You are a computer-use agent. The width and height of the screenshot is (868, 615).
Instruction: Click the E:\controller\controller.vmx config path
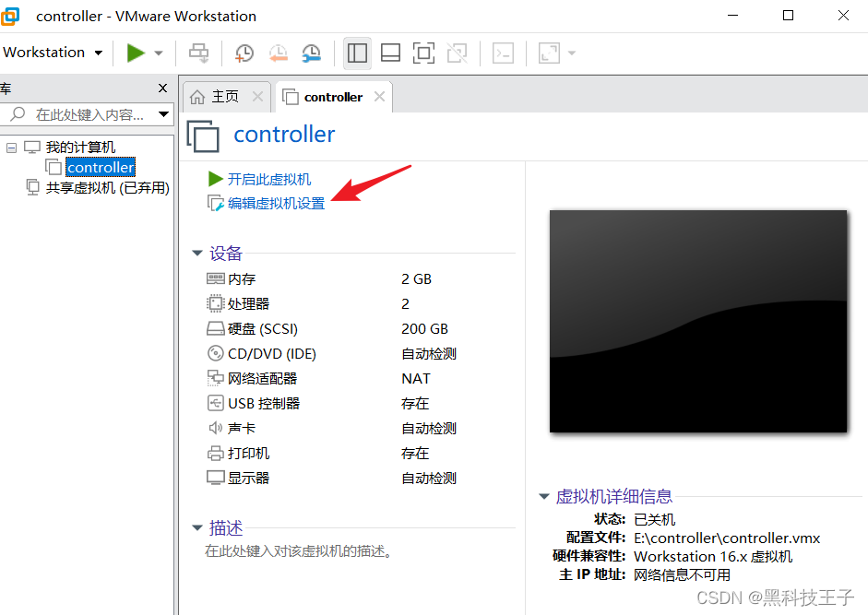(x=727, y=538)
